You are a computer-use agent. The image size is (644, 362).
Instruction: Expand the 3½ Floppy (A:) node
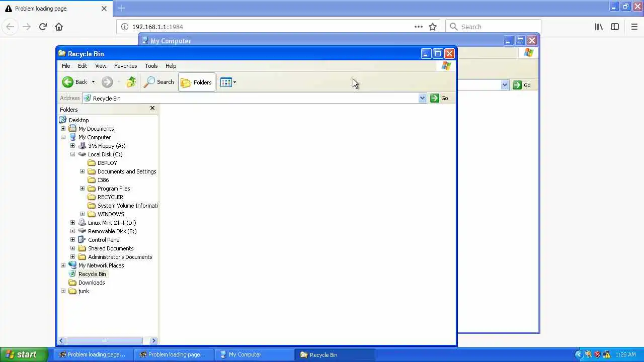point(72,146)
